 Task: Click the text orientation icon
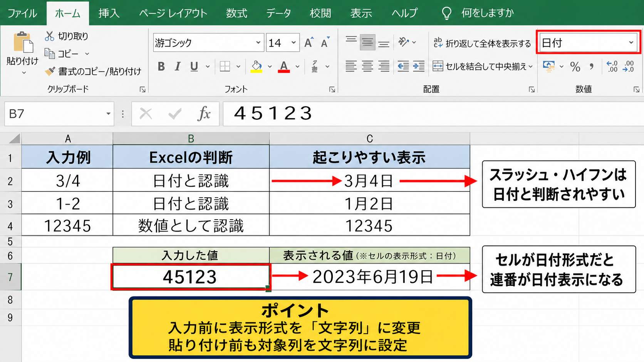(x=403, y=42)
